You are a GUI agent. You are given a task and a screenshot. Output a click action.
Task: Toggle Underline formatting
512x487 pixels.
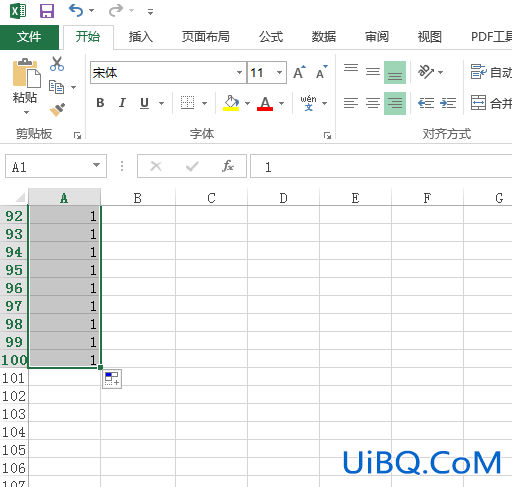tap(144, 103)
